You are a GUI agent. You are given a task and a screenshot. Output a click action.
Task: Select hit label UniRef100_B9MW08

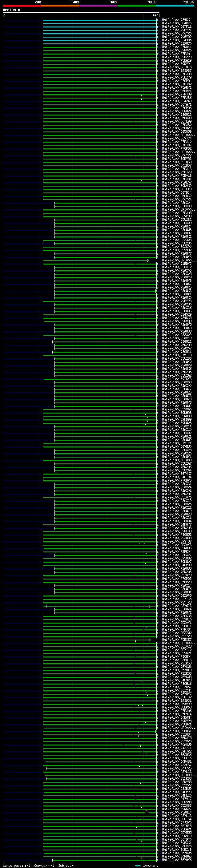coord(177,423)
